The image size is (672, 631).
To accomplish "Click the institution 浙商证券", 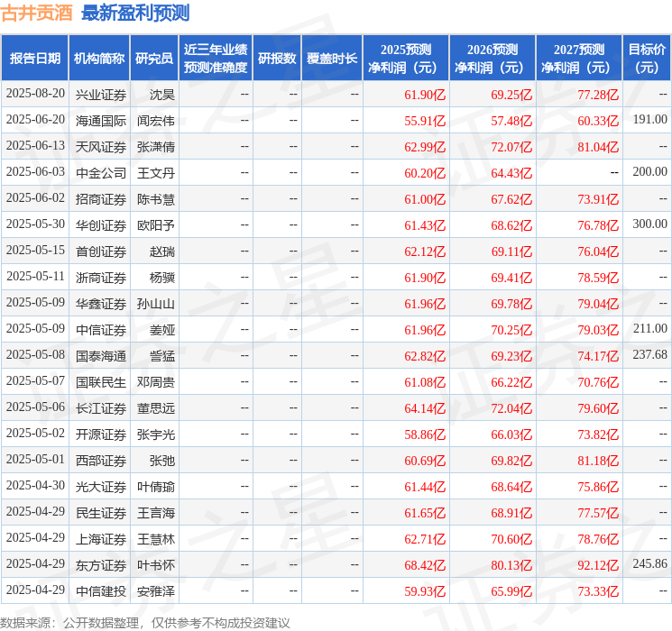I will point(101,278).
